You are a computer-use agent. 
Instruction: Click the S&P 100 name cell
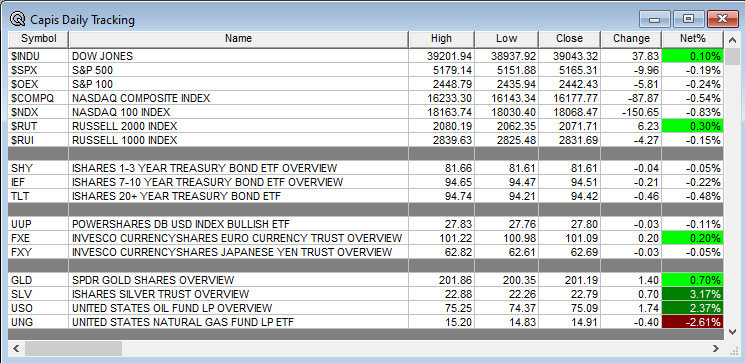pos(239,84)
